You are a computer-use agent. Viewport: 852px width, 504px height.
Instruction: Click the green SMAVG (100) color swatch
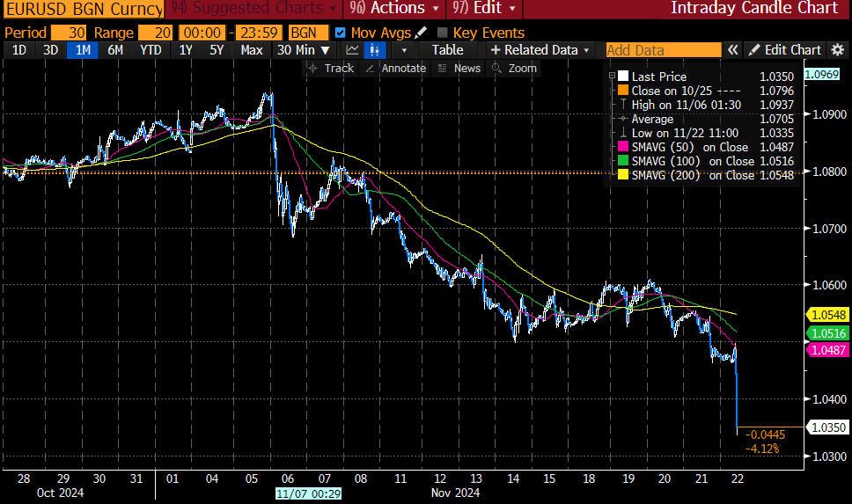622,161
